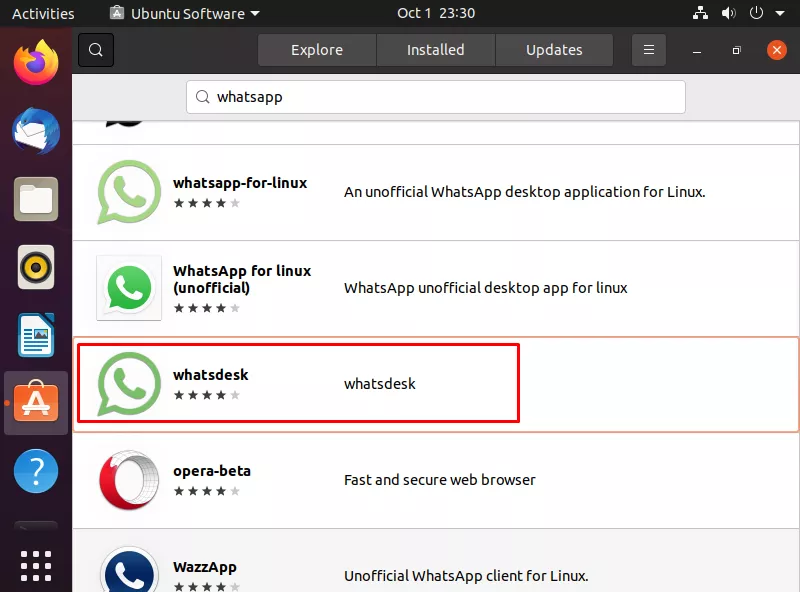Click star rating under WhatsApp for linux (unofficial)
The width and height of the screenshot is (800, 592).
(207, 308)
